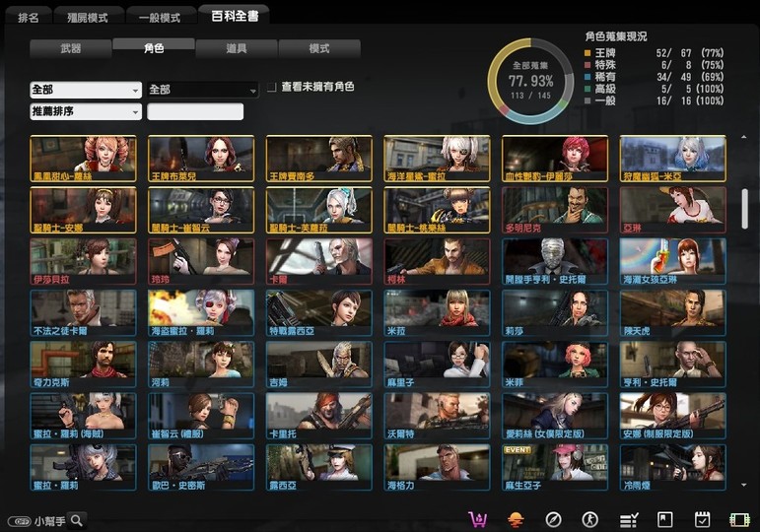760x532 pixels.
Task: Click the orange sunset icon in bottom bar
Action: click(516, 519)
